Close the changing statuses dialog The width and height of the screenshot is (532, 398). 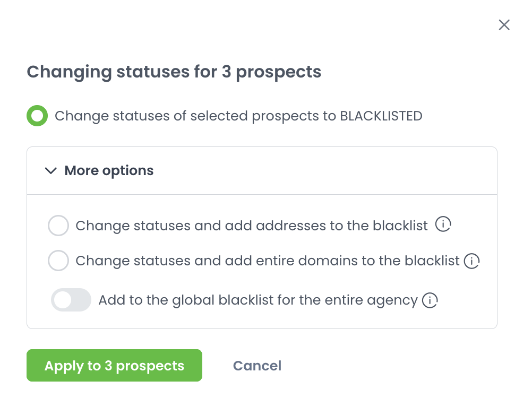504,25
